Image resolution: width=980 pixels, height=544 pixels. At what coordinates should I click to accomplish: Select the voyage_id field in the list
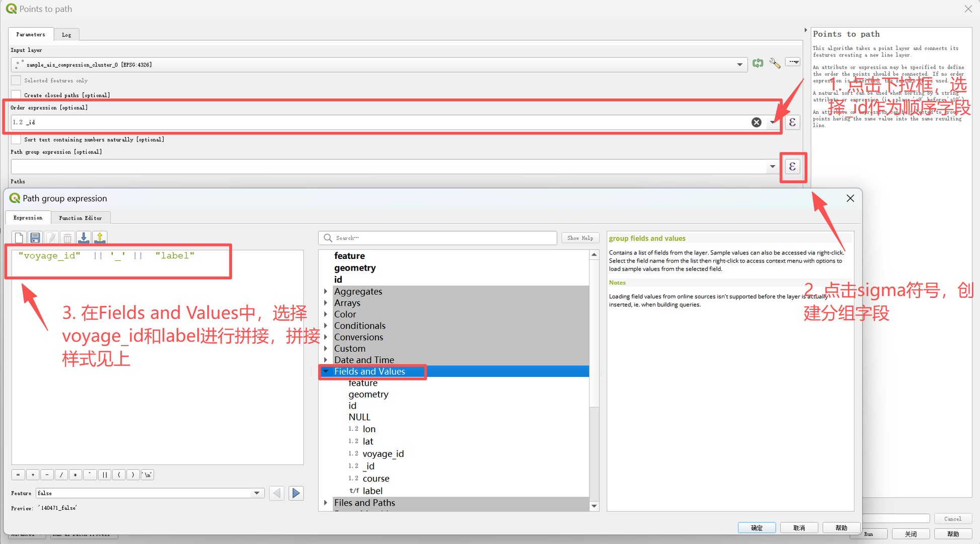(x=383, y=454)
